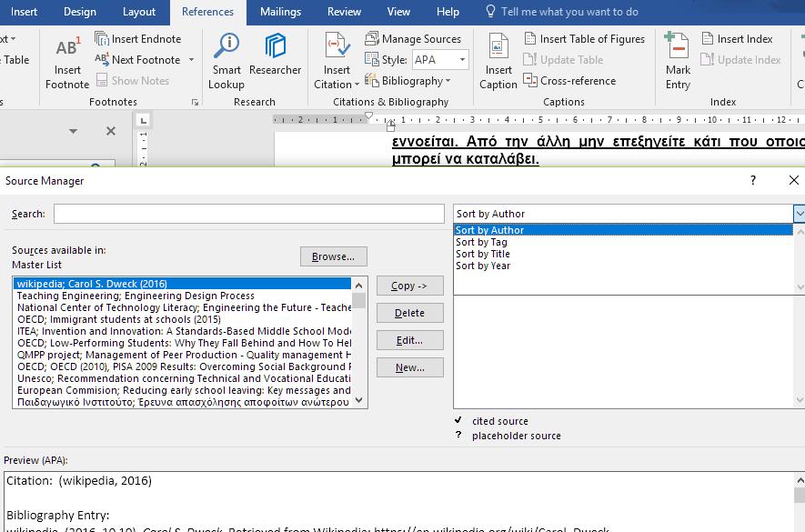Switch to the Mailings tab

280,12
